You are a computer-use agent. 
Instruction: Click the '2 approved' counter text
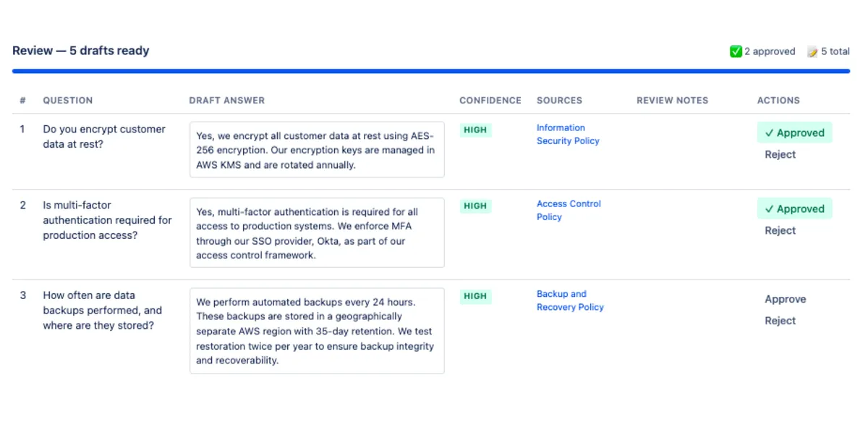tap(770, 51)
